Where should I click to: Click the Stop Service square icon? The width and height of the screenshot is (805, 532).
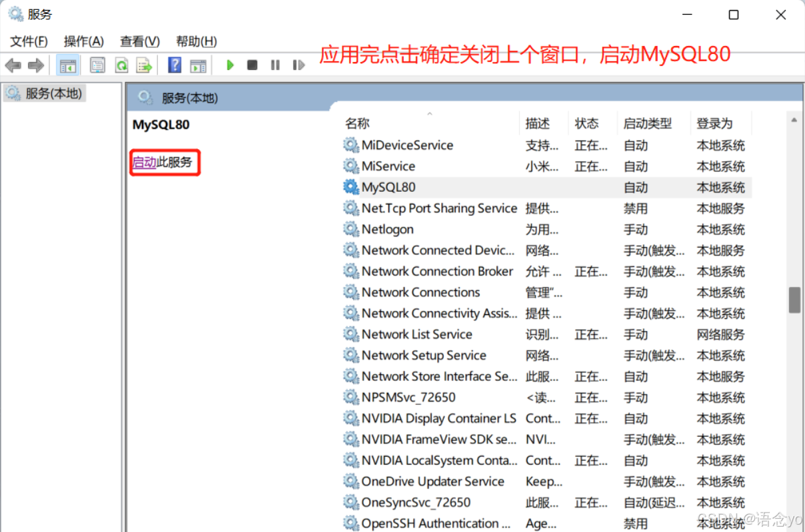252,65
